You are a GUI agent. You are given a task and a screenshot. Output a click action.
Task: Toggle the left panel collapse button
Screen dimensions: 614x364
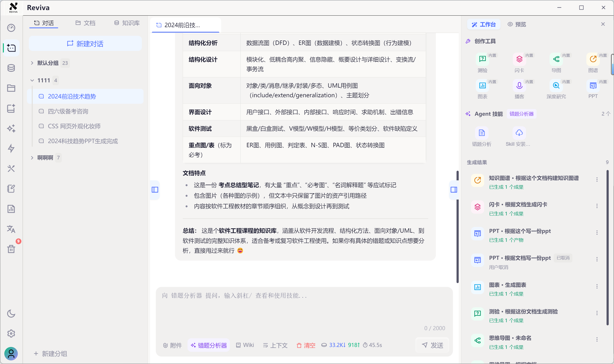(x=155, y=190)
